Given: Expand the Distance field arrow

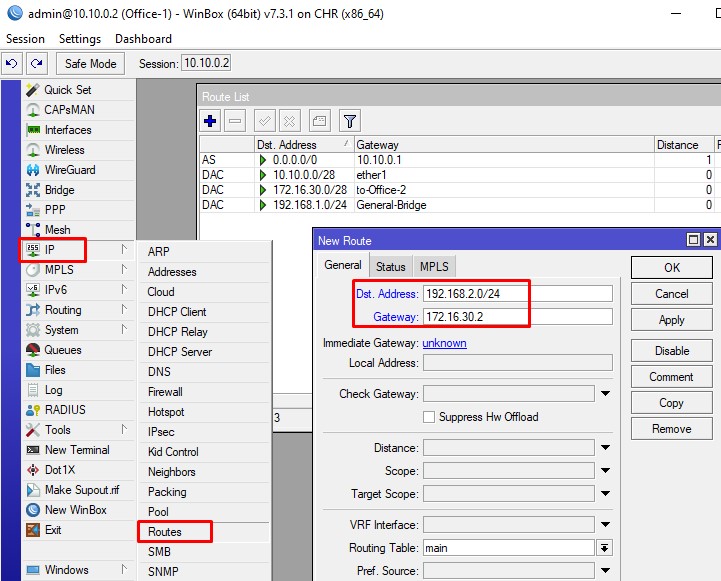Looking at the screenshot, I should [606, 448].
